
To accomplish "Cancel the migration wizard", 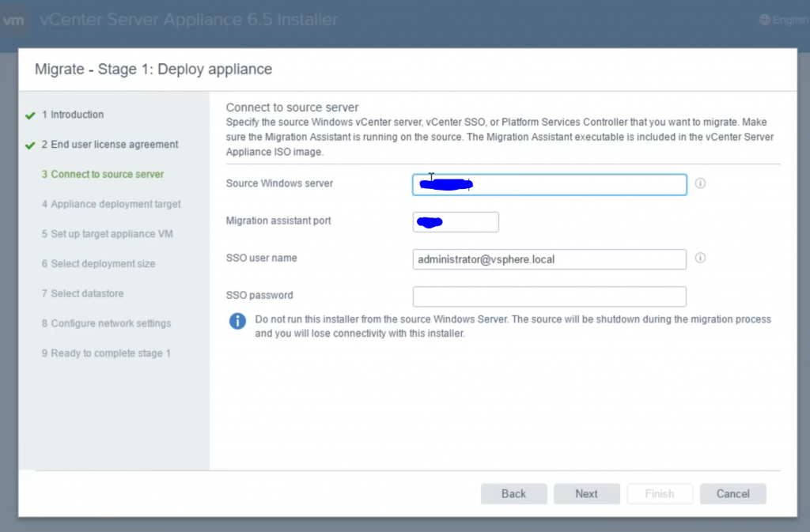I will [732, 494].
